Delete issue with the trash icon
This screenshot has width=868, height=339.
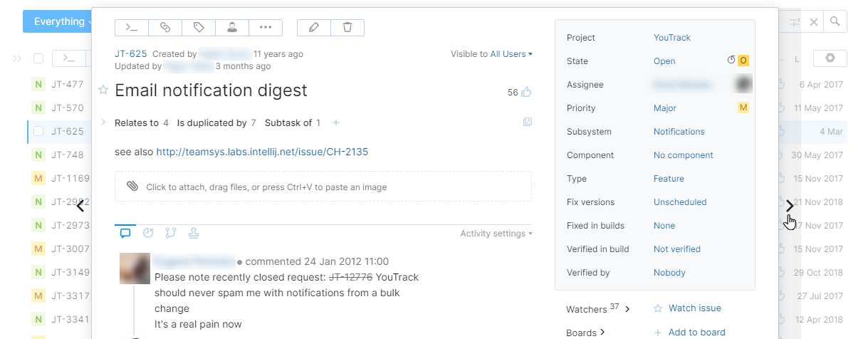click(347, 28)
